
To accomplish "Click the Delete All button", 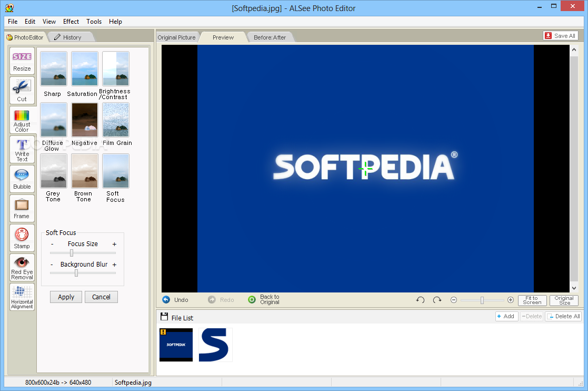I will (563, 316).
